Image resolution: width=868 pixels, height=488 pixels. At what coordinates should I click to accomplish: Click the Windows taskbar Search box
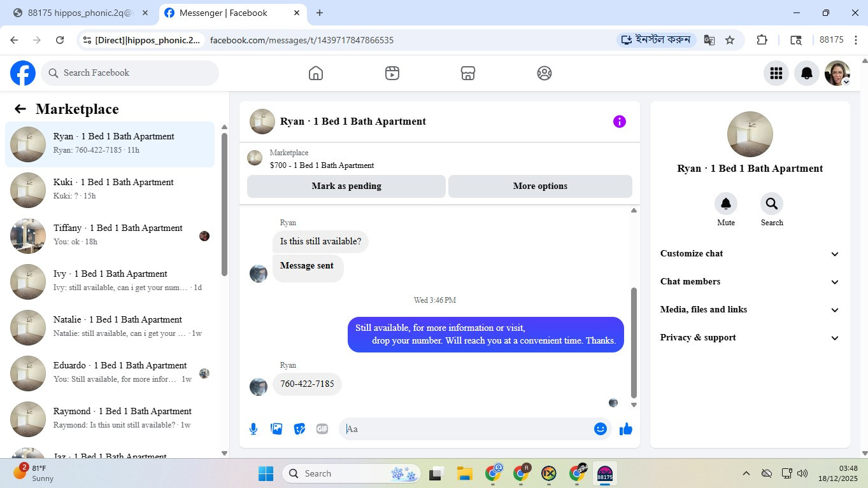click(351, 473)
